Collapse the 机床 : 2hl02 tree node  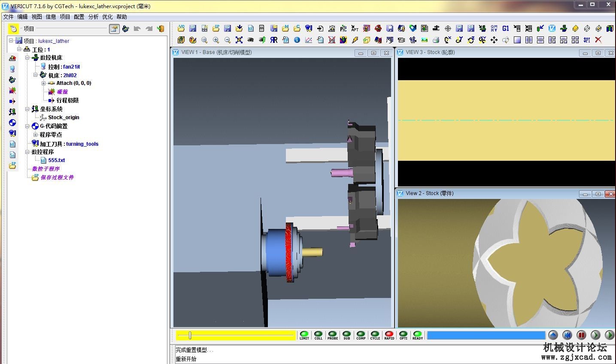[x=35, y=75]
